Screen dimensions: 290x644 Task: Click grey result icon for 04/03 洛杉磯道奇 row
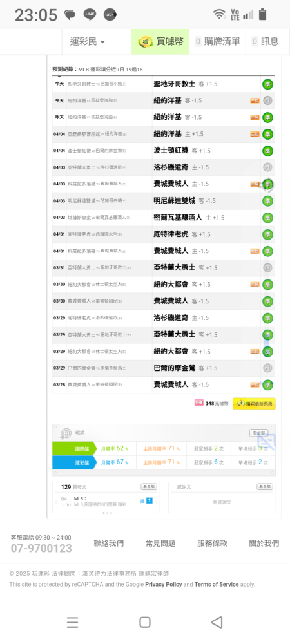coord(268,167)
